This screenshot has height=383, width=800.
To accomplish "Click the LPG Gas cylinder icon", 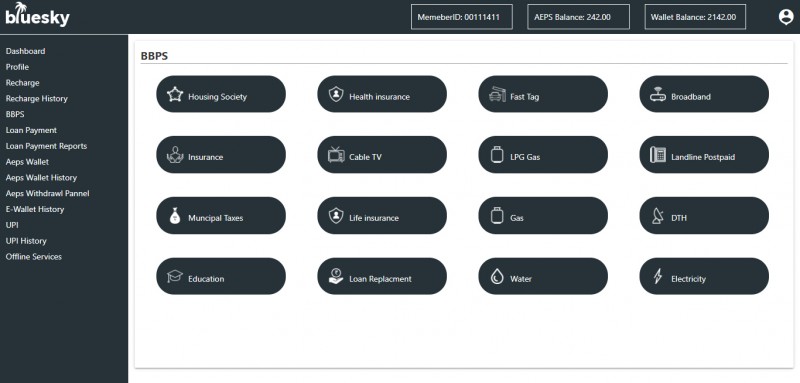I will point(497,155).
